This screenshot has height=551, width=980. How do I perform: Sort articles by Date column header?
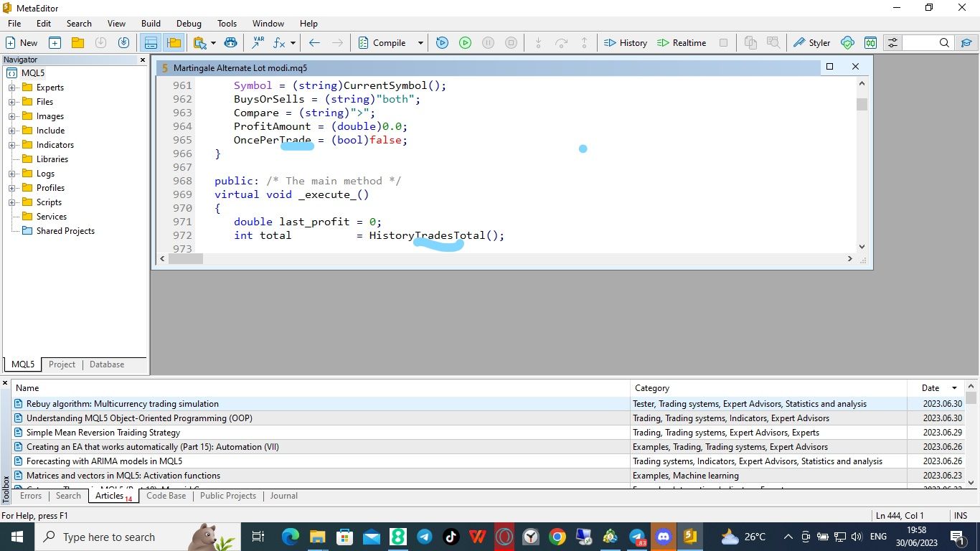pos(936,388)
